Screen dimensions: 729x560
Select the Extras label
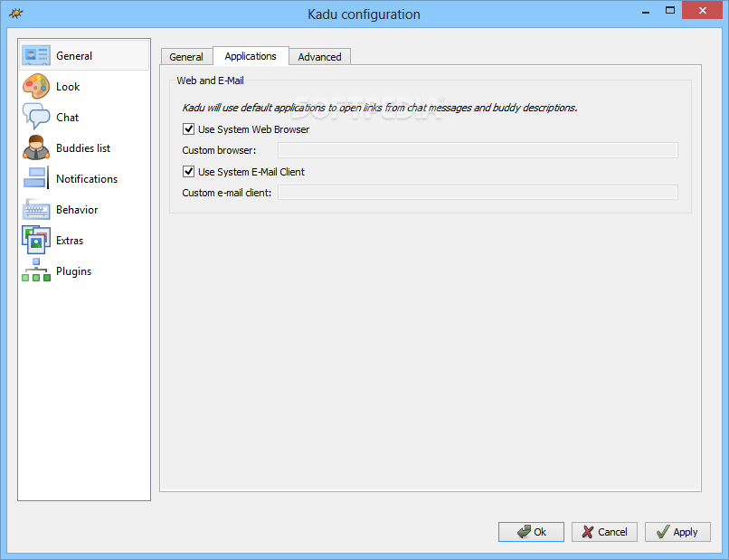tap(70, 241)
